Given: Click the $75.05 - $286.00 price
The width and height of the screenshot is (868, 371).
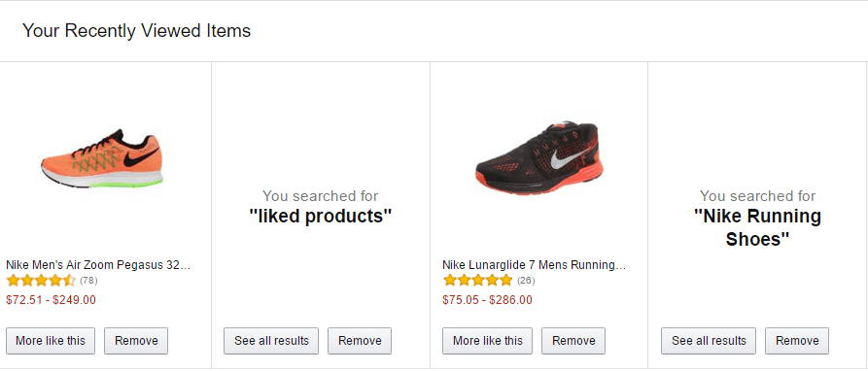Looking at the screenshot, I should click(x=488, y=300).
